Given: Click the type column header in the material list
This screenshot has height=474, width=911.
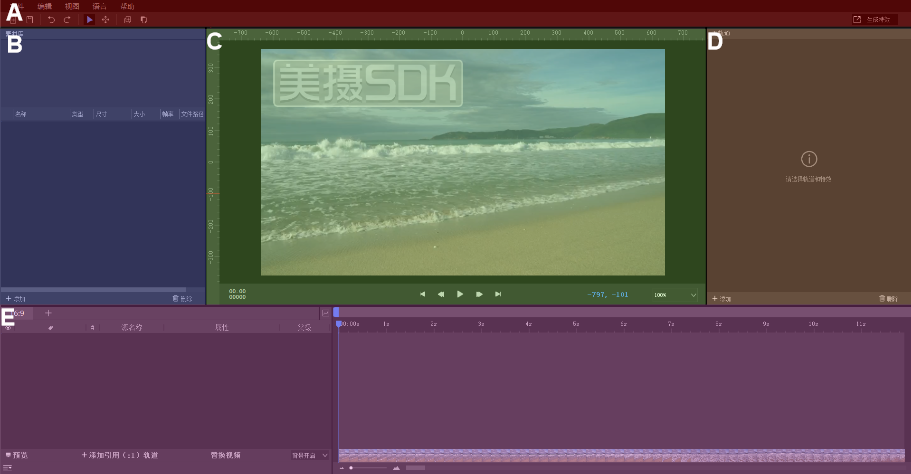Looking at the screenshot, I should (x=77, y=114).
